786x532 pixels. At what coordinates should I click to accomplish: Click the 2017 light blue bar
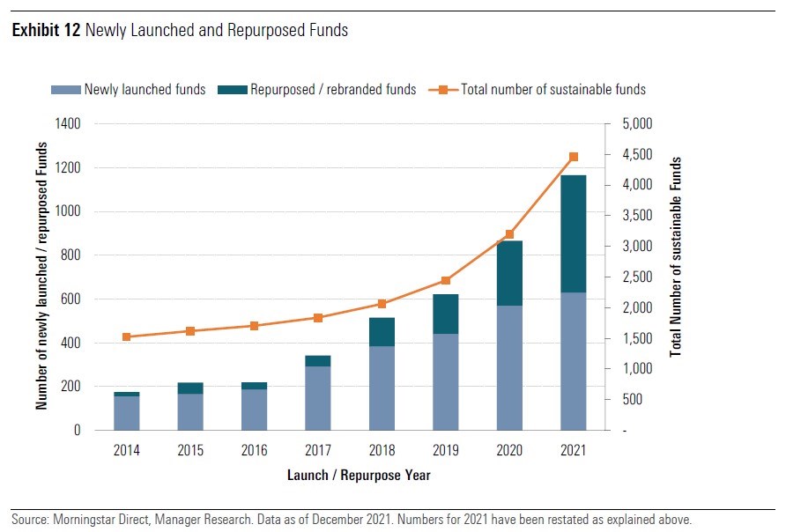318,397
